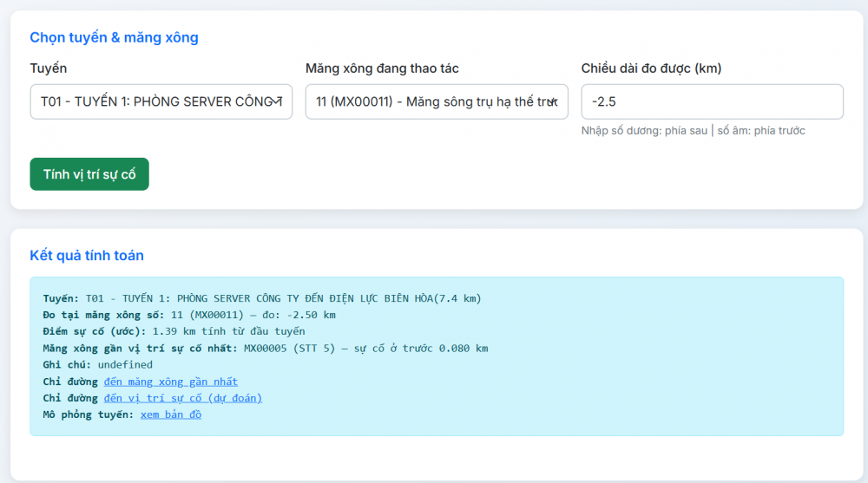
Task: Click the Măng xông đang thao tác label
Action: tap(382, 69)
